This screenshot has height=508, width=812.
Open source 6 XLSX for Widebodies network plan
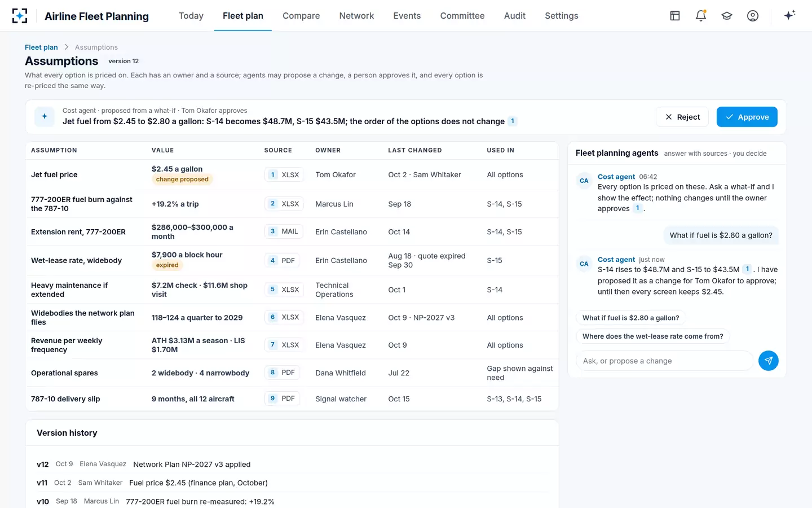pos(284,317)
